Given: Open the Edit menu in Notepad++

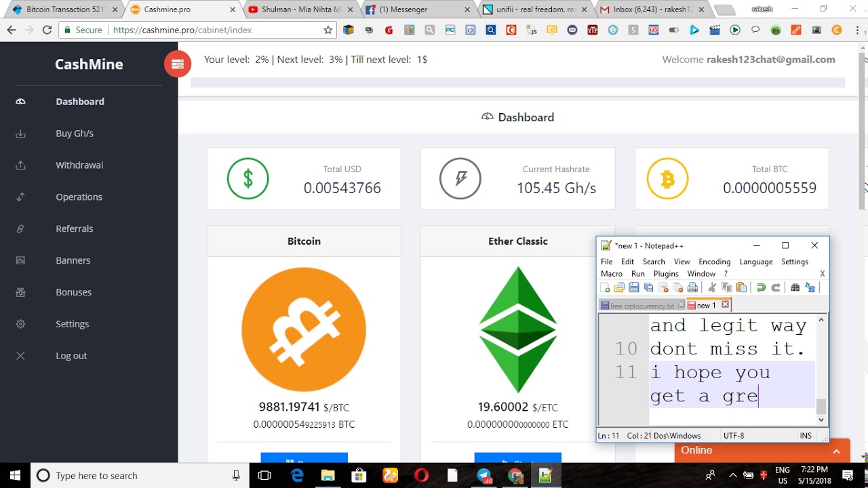Looking at the screenshot, I should coord(628,262).
